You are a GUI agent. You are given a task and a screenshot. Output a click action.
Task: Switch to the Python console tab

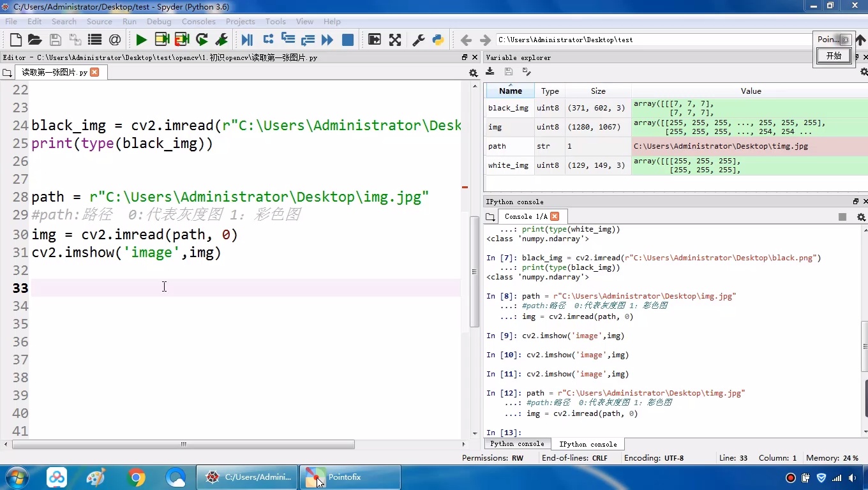tap(517, 444)
